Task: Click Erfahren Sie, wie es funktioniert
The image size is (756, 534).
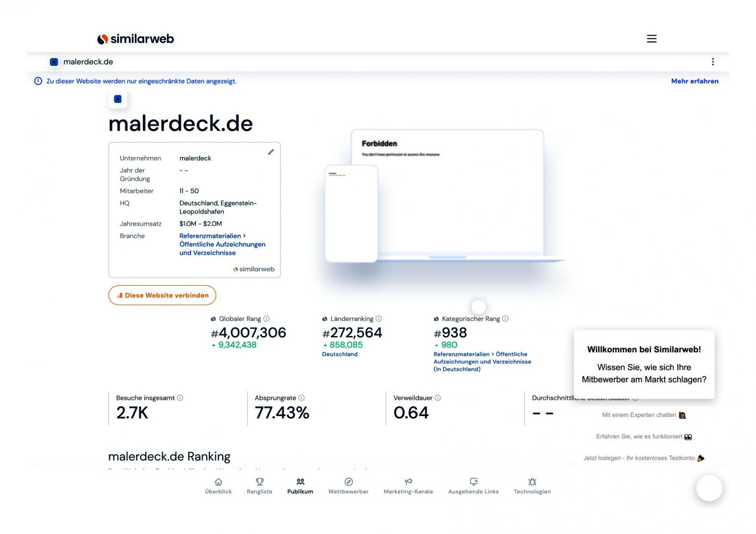Action: pyautogui.click(x=644, y=437)
